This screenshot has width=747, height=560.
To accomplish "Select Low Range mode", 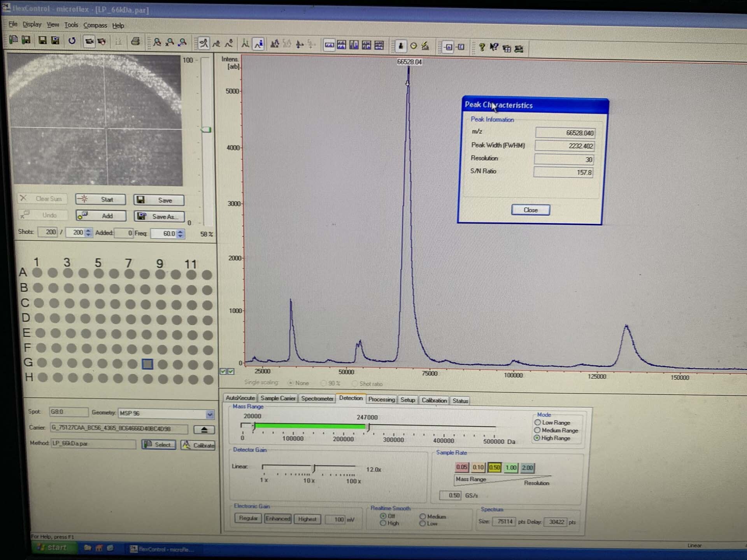I will pyautogui.click(x=538, y=422).
